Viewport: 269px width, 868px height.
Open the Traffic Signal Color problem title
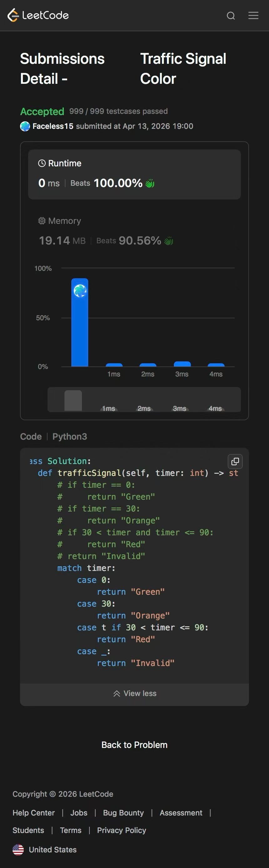183,68
